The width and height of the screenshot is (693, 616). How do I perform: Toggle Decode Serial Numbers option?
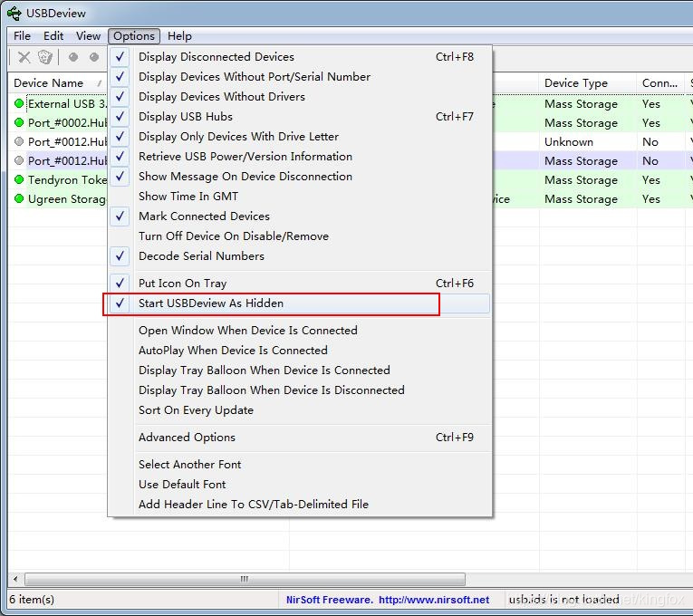click(300, 255)
